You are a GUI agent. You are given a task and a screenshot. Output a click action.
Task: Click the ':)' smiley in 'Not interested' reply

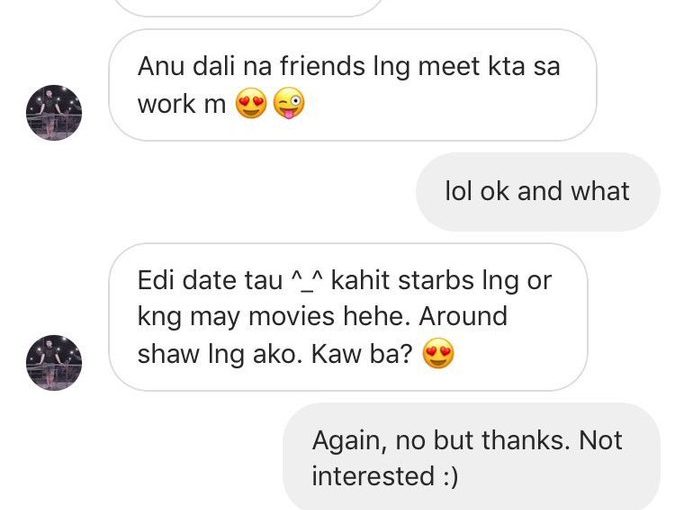(449, 477)
